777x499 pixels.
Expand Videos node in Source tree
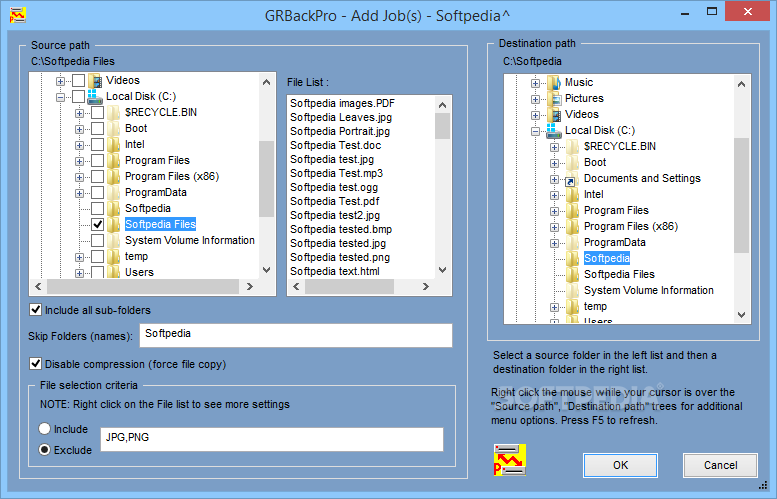(x=60, y=81)
